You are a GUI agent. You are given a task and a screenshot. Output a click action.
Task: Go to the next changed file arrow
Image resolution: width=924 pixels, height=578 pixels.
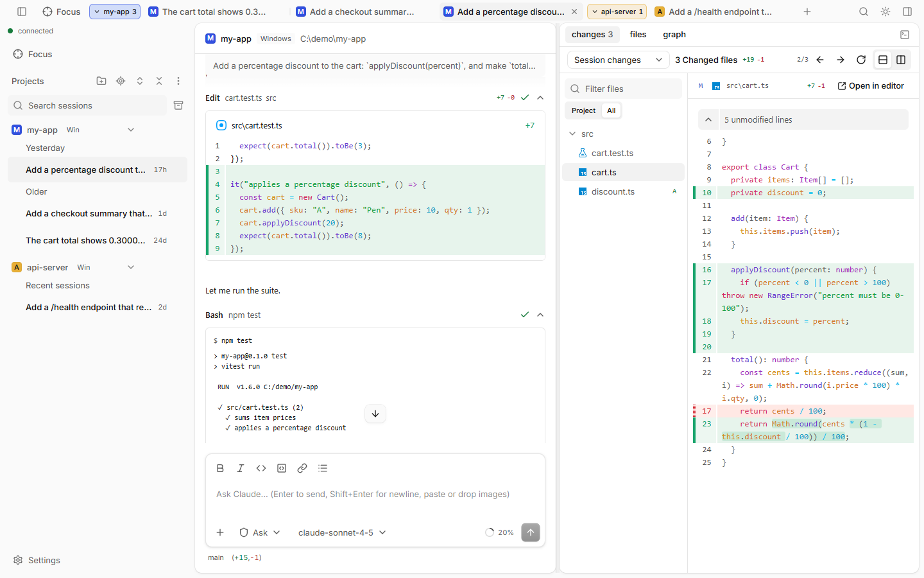point(841,60)
